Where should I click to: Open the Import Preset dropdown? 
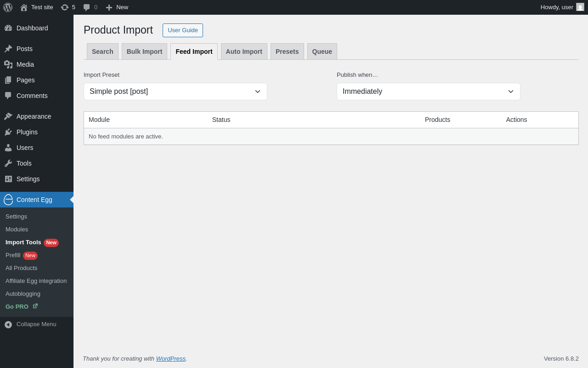[175, 92]
